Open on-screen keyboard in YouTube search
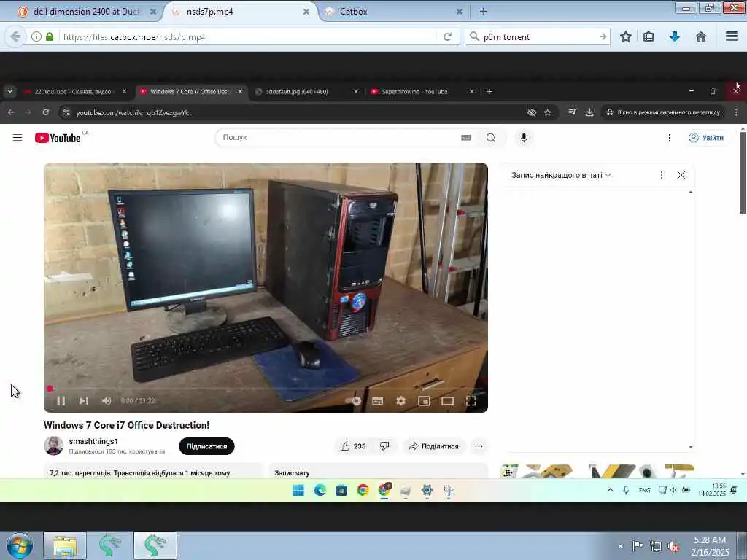 coord(466,138)
